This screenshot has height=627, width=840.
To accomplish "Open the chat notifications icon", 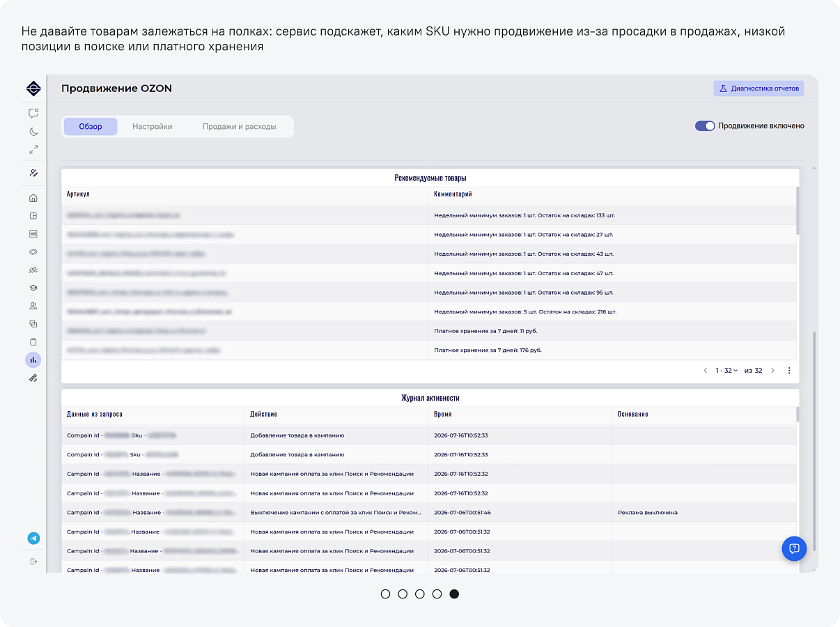I will [x=33, y=113].
